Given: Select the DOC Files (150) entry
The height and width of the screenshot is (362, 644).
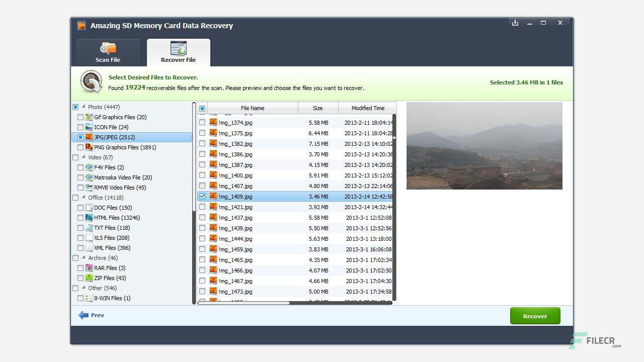Looking at the screenshot, I should pos(113,208).
